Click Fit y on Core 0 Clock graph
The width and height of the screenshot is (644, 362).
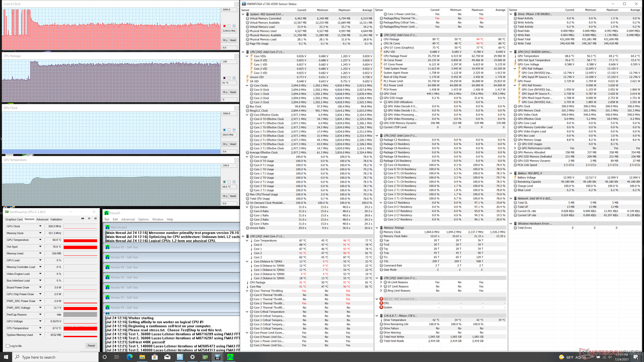[225, 40]
